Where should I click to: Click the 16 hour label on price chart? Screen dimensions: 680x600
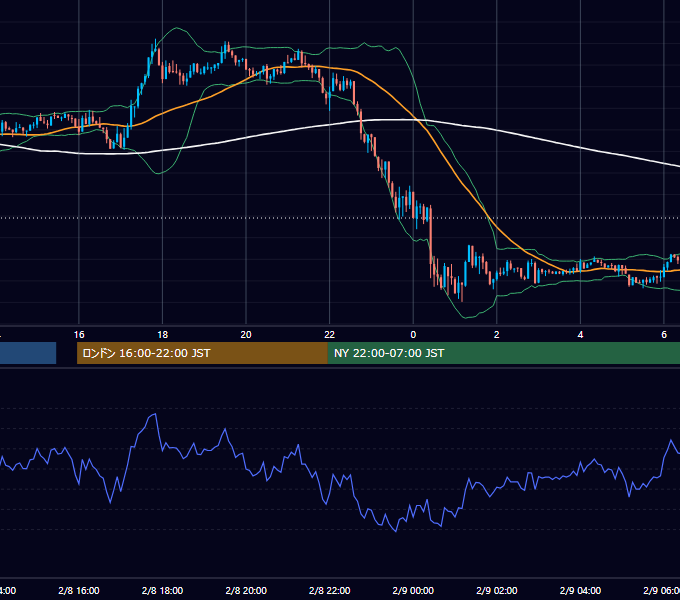(x=79, y=335)
